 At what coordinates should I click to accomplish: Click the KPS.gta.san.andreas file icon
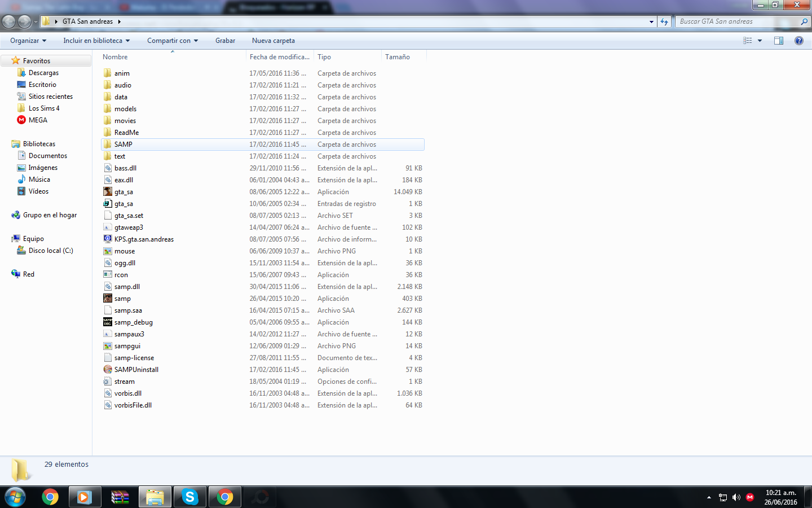(108, 239)
